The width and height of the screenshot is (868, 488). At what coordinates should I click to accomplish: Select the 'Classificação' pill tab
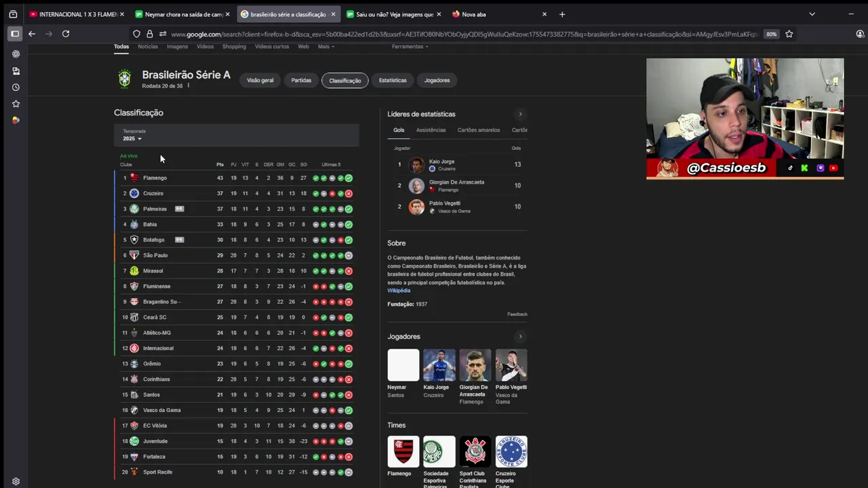click(344, 81)
